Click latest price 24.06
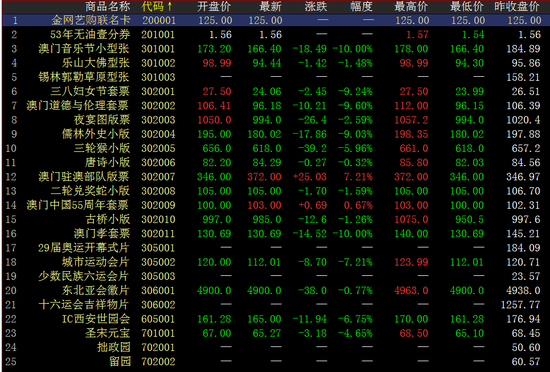550x372 pixels. (x=267, y=92)
